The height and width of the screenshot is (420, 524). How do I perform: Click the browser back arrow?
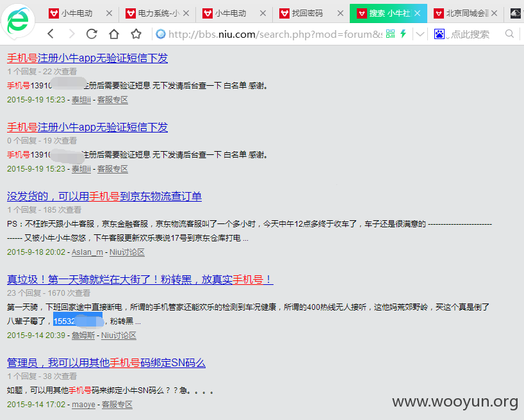click(51, 34)
